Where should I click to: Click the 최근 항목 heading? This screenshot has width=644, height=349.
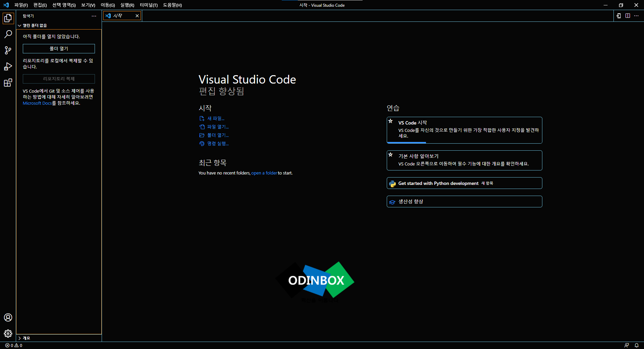click(213, 163)
